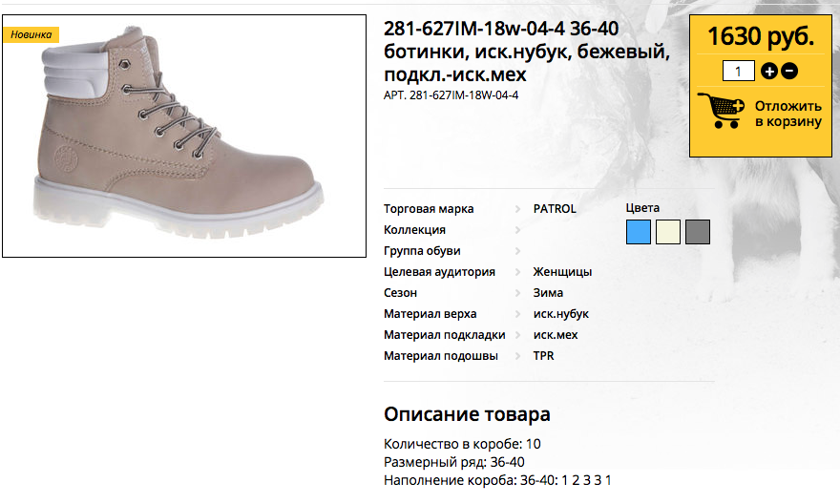
Task: Select the beige color swatch
Action: click(668, 232)
